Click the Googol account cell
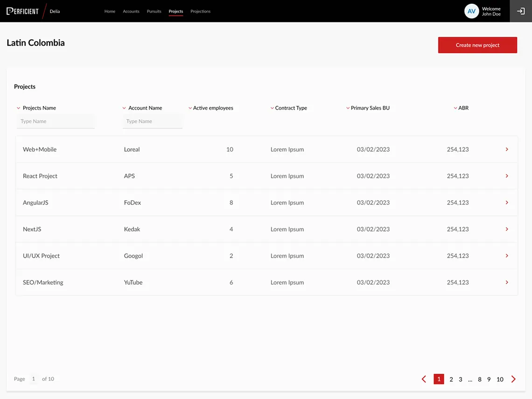 point(133,256)
